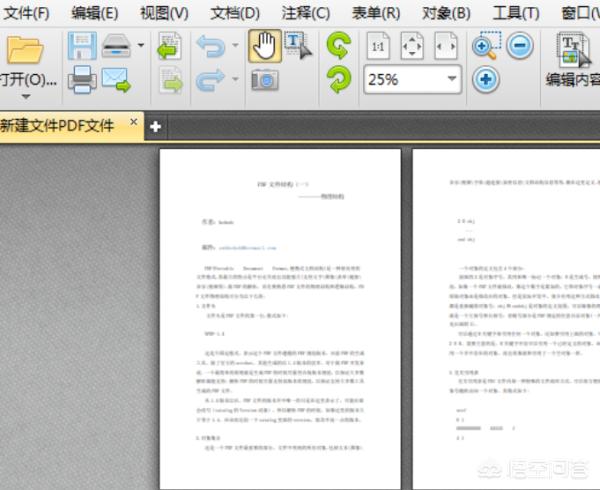Open the 文档(D) menu

(235, 13)
